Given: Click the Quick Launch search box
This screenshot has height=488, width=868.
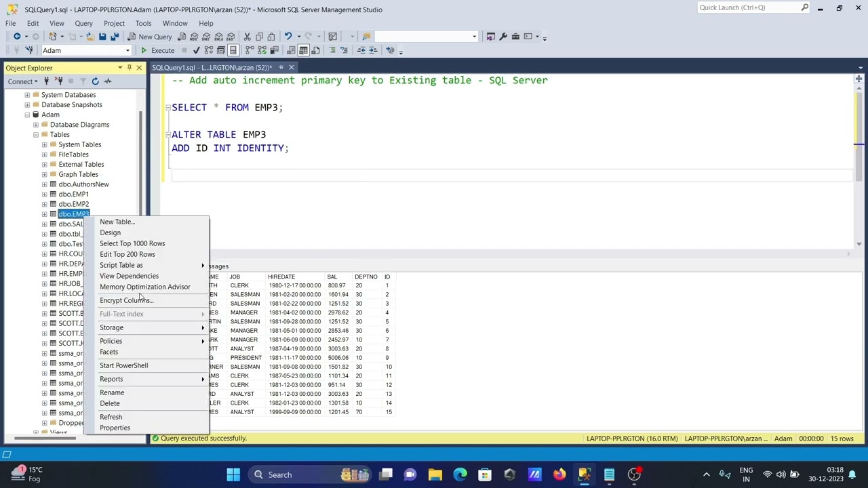Looking at the screenshot, I should coord(753,7).
